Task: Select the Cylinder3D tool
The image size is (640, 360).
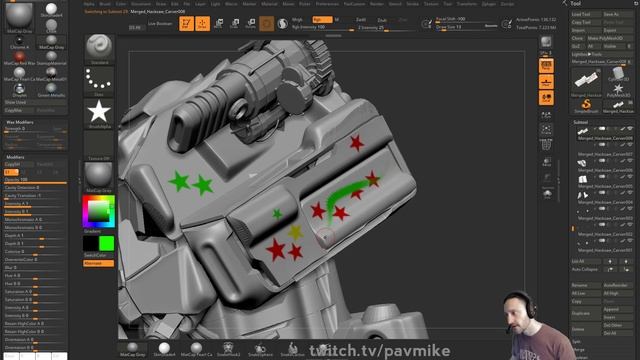Action: click(x=618, y=74)
